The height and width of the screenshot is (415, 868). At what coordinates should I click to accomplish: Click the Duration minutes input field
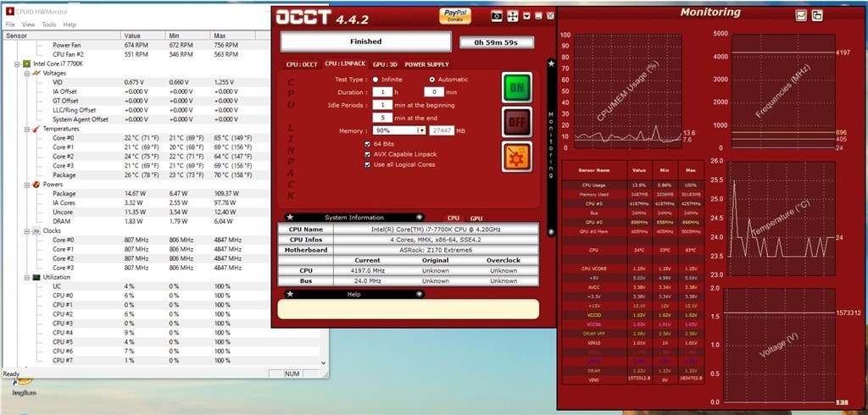pyautogui.click(x=434, y=91)
